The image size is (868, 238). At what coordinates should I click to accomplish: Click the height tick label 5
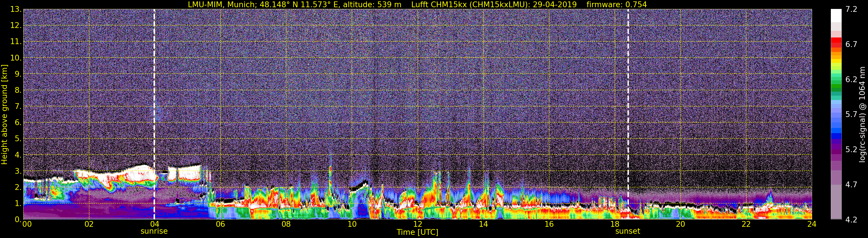coord(18,139)
